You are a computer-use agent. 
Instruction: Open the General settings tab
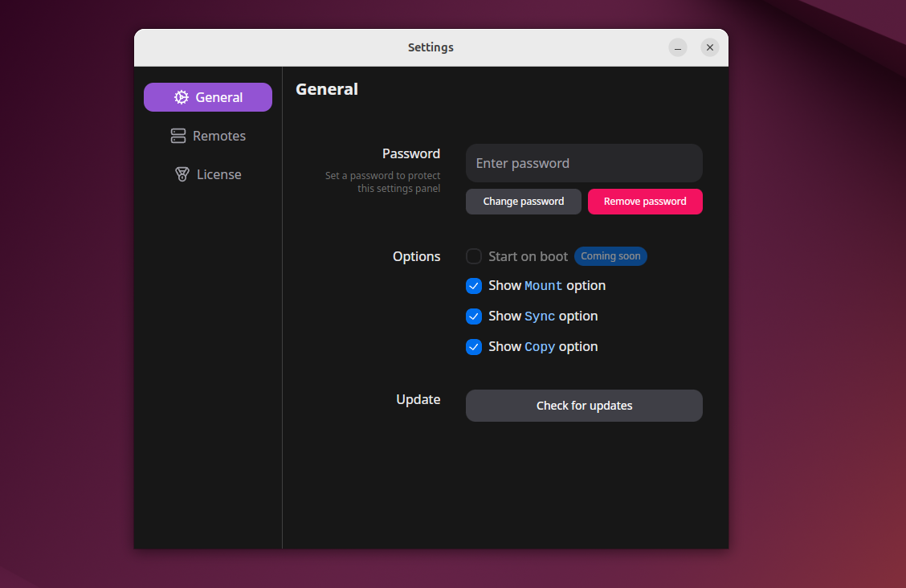click(208, 97)
